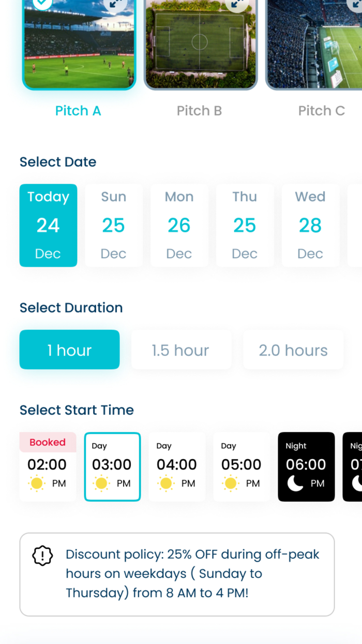Select Sun 25 Dec as booking date

pyautogui.click(x=113, y=225)
